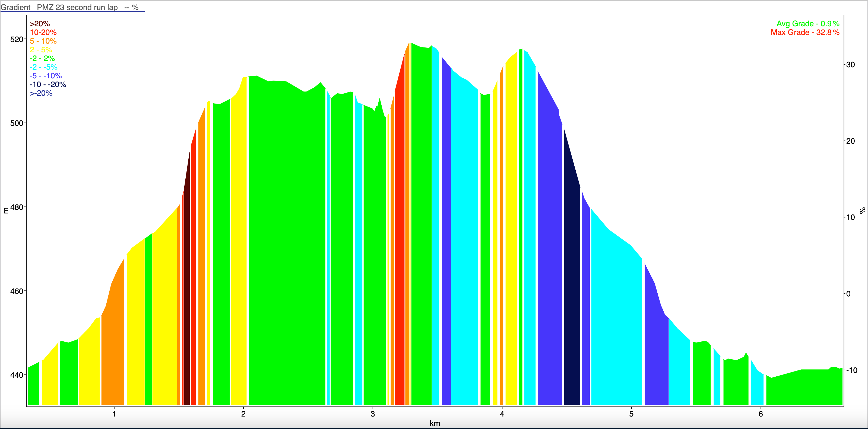Screen dimensions: 868x429
Task: Select the 2 - 5% yellow legend entry
Action: pos(41,50)
